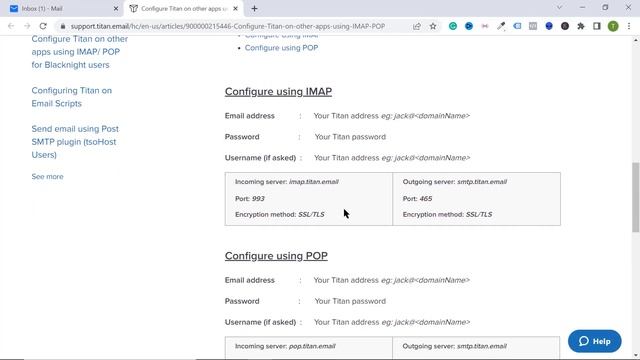This screenshot has width=640, height=360.
Task: Select the Configure Titan on other apps tab
Action: 184,9
